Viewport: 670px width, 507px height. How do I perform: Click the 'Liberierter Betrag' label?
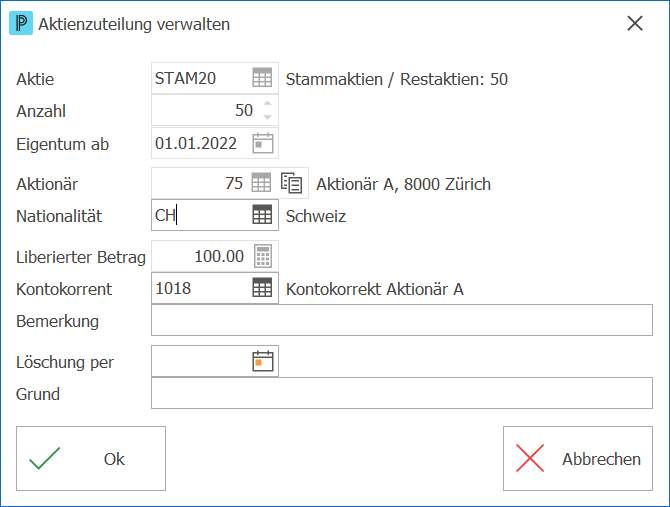[x=81, y=257]
